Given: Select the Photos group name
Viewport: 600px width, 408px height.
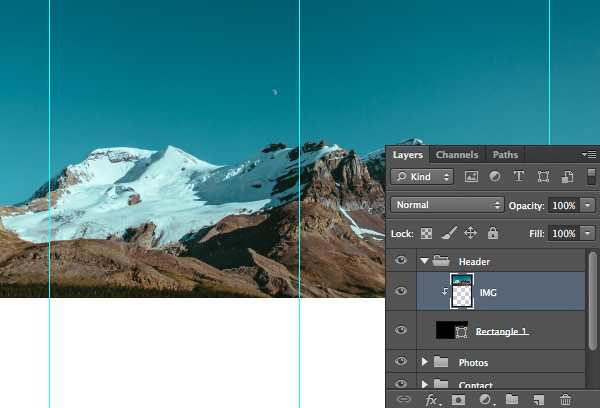Looking at the screenshot, I should (x=473, y=362).
